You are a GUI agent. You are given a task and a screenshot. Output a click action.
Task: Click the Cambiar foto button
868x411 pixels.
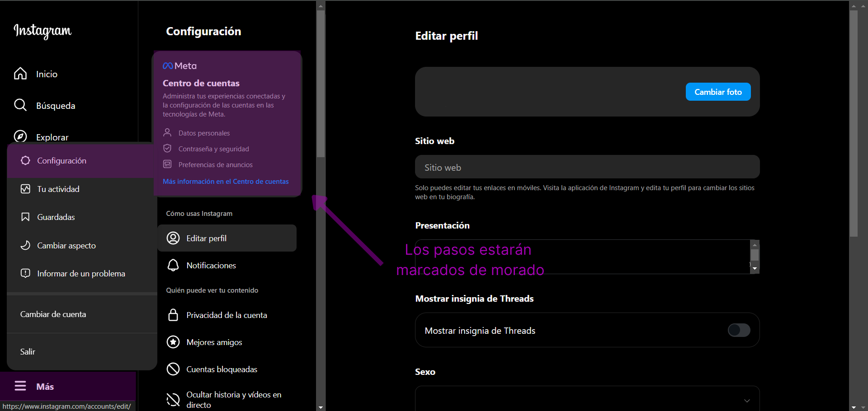(x=718, y=92)
